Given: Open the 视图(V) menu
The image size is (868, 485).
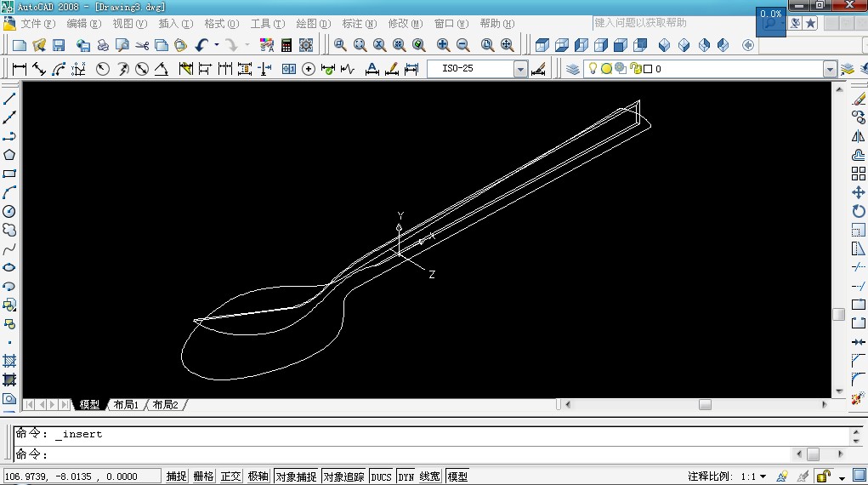Looking at the screenshot, I should click(x=130, y=23).
